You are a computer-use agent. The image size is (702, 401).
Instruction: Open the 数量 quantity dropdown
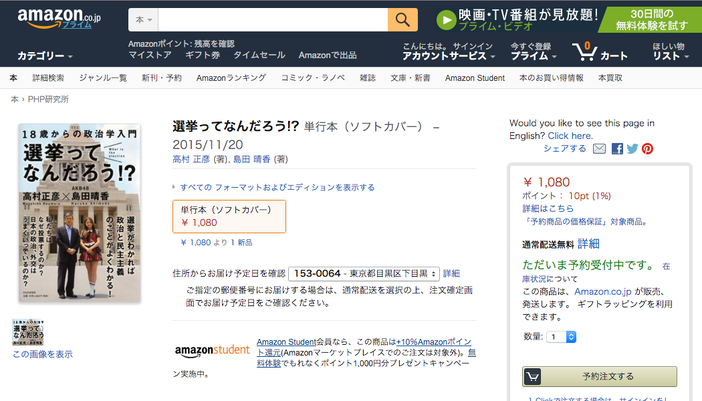561,337
